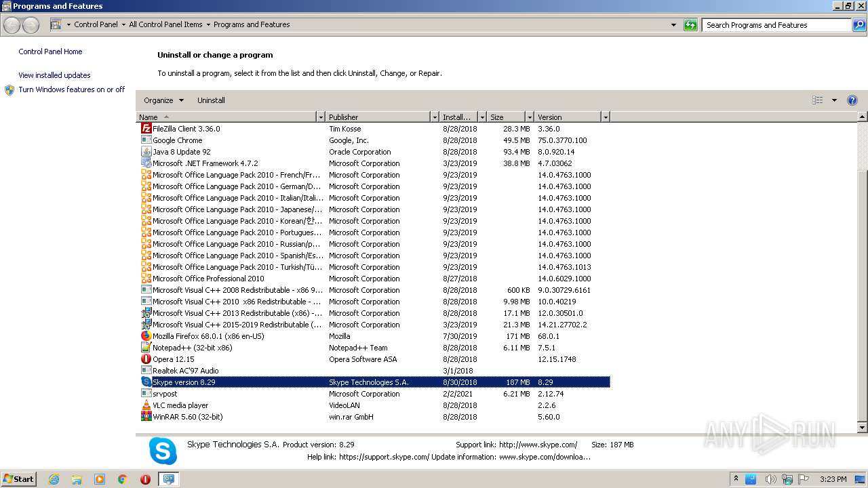
Task: Click All Control Panel Items breadcrumb
Action: click(165, 24)
